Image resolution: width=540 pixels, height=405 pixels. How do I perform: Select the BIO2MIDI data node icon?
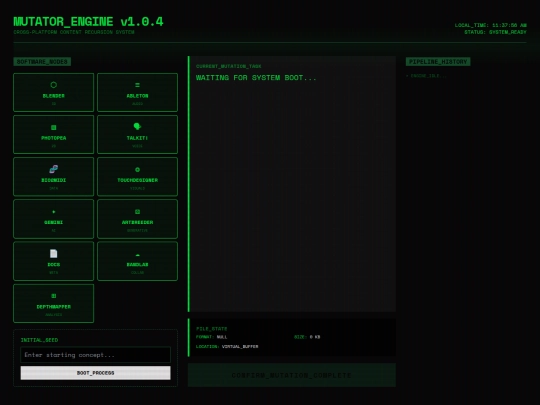point(53,169)
